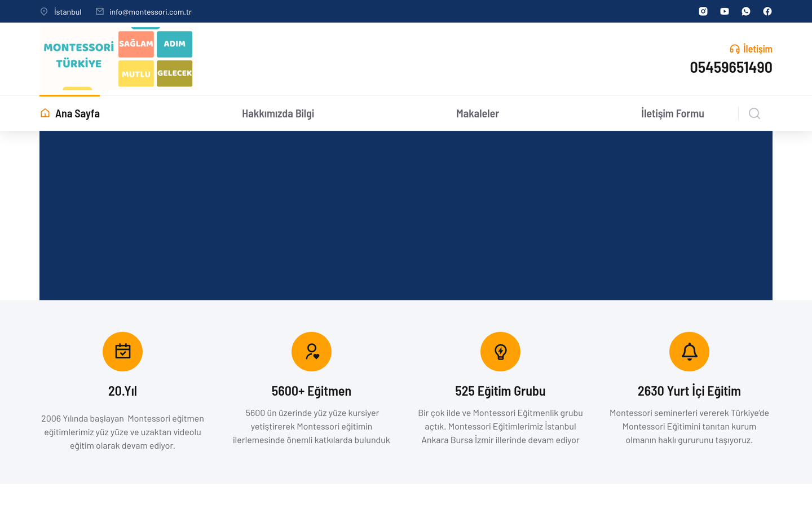Viewport: 812px width, 508px height.
Task: Open Hakkımızda Bilgi menu item
Action: pyautogui.click(x=278, y=113)
